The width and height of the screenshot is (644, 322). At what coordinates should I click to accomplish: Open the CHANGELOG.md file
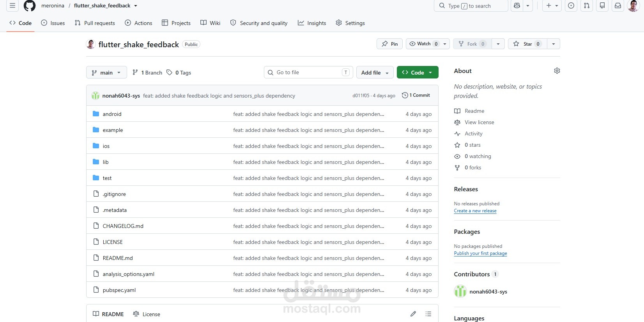123,226
